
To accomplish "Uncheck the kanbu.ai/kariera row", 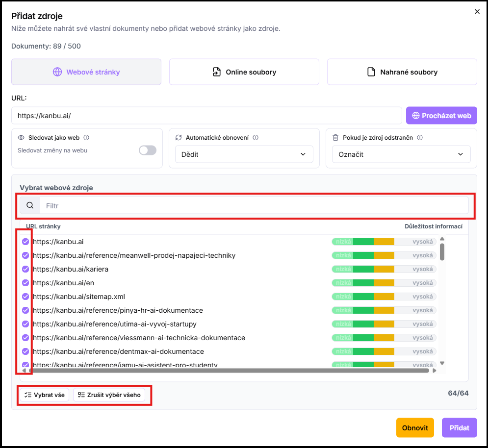I will tap(26, 269).
